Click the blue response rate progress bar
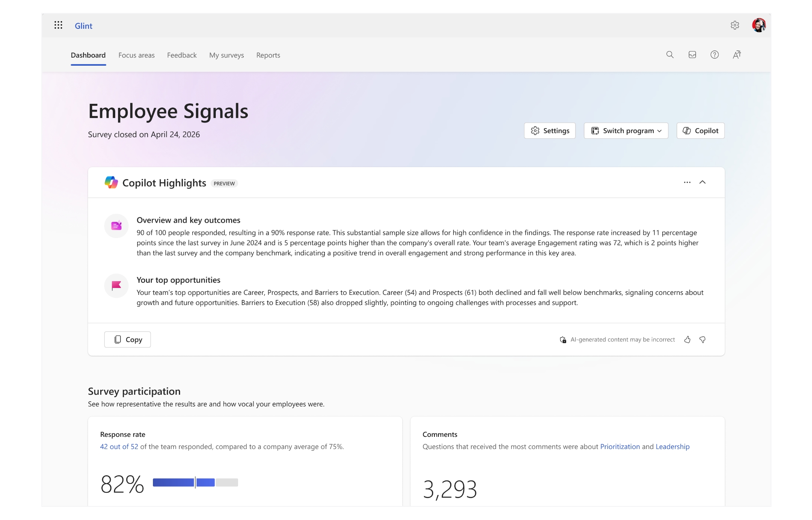The image size is (812, 520). pos(174,483)
